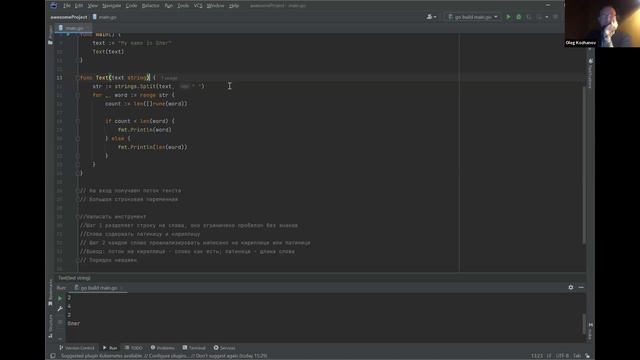
Task: Click the Kubernetes plugin suggestion in status bar
Action: coord(164,356)
